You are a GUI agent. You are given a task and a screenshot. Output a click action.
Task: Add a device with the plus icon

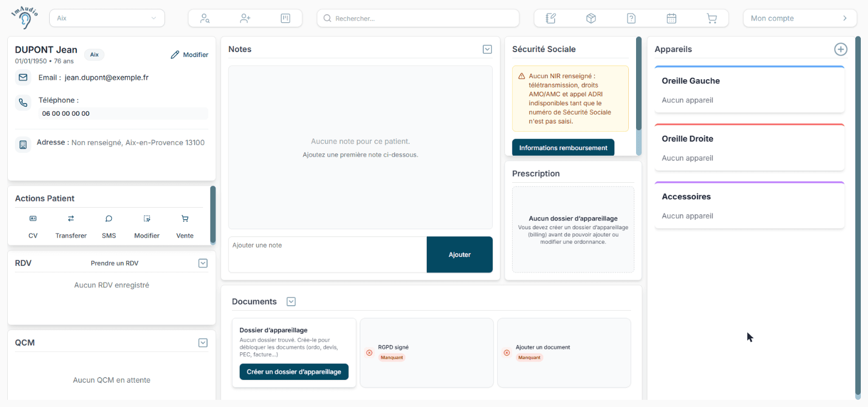click(x=840, y=49)
